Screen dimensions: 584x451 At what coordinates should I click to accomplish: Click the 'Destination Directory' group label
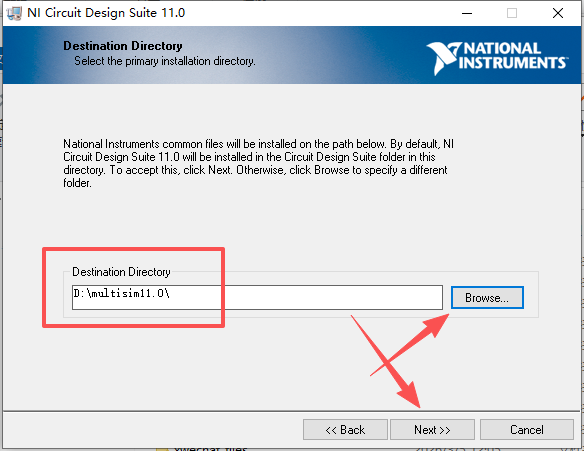point(121,272)
